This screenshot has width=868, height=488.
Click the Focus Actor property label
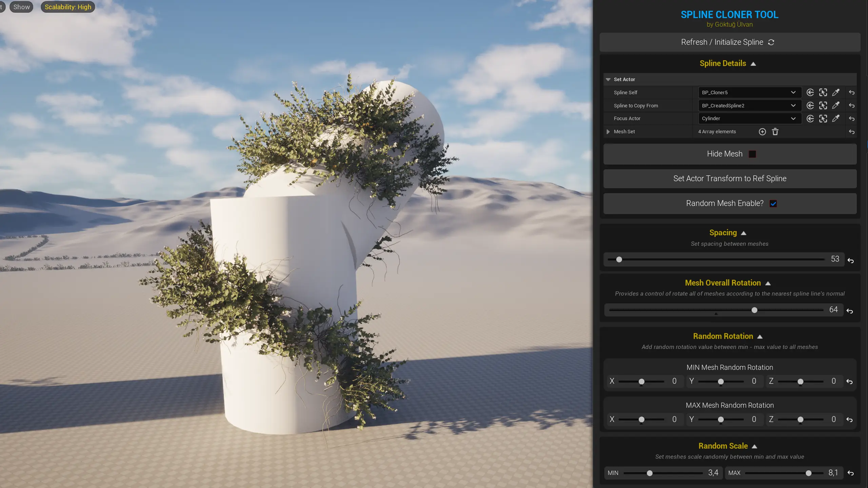627,119
